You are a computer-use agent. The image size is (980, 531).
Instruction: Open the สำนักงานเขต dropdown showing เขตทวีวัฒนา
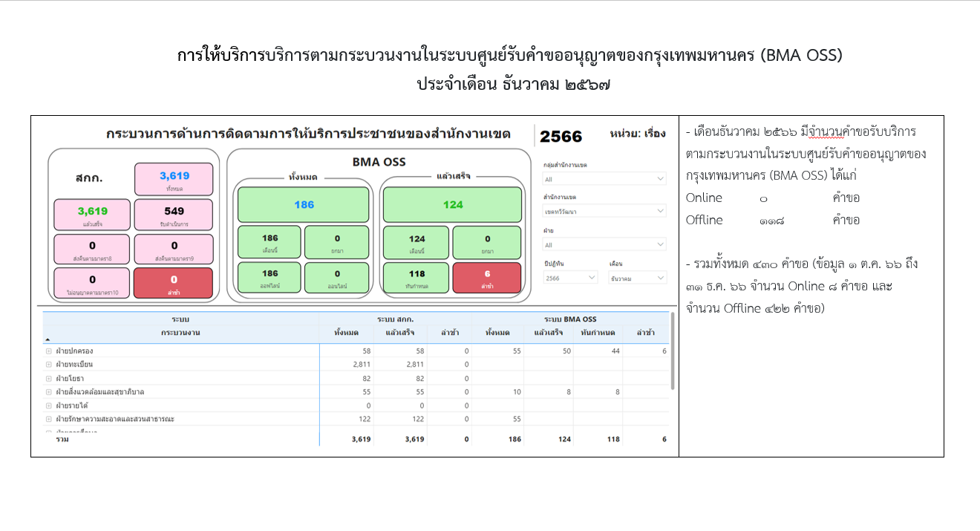coord(604,212)
